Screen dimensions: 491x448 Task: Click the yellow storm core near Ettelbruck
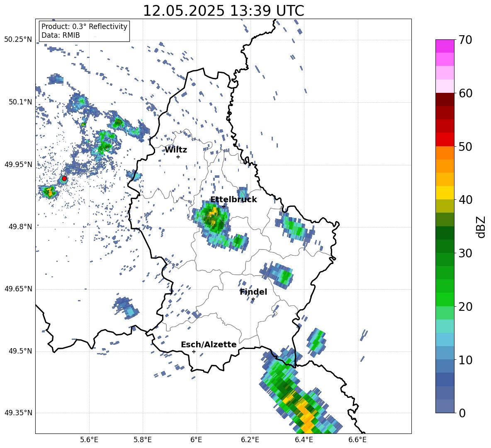pos(214,212)
